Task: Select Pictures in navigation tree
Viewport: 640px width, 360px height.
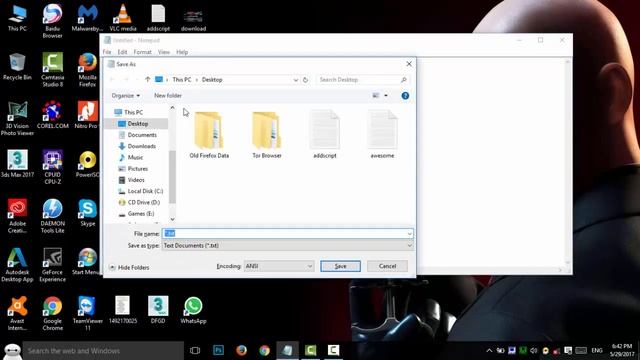Action: [138, 169]
